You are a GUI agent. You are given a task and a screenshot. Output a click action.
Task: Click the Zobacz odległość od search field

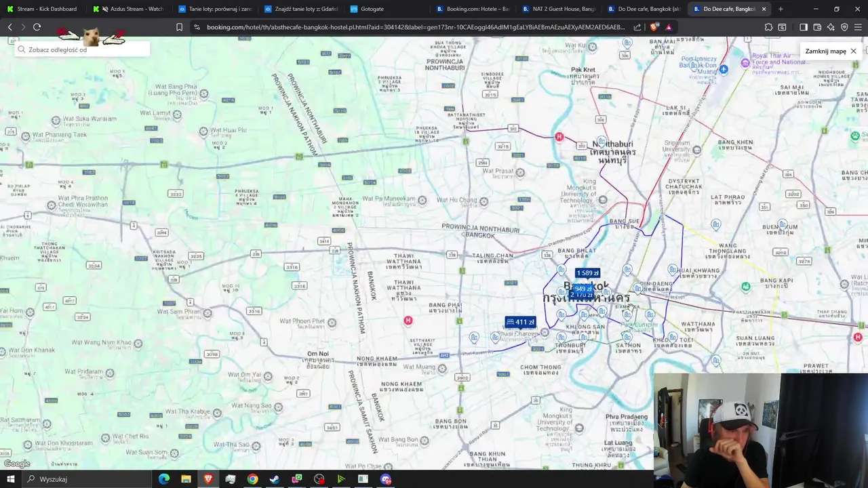[x=81, y=49]
